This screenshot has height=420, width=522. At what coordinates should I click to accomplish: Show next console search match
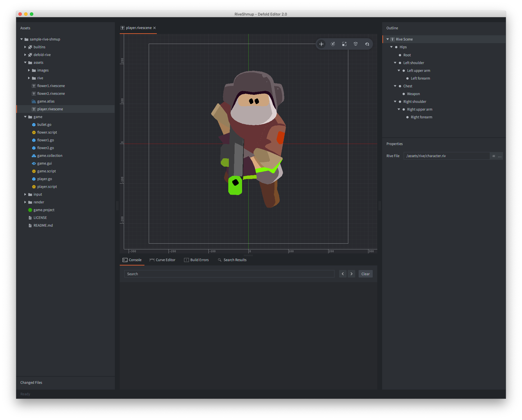pyautogui.click(x=351, y=274)
